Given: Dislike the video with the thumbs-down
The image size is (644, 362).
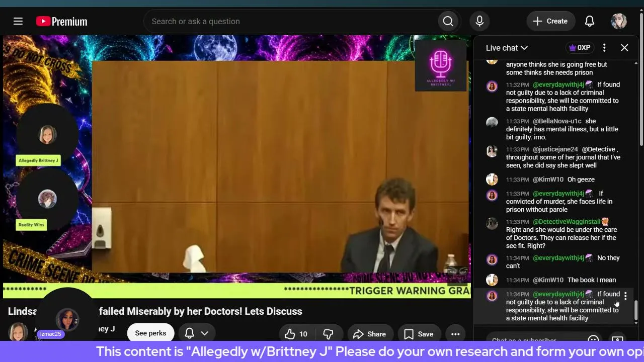Looking at the screenshot, I should pyautogui.click(x=328, y=334).
